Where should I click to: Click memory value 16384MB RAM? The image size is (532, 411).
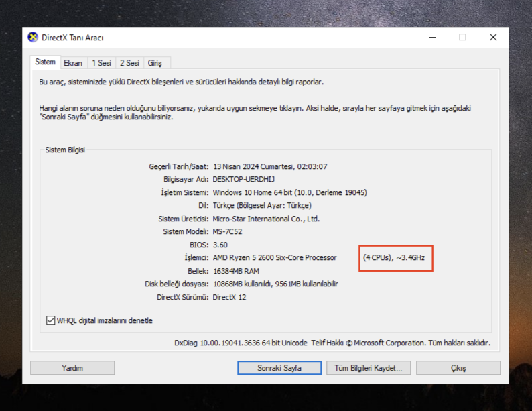pyautogui.click(x=236, y=271)
